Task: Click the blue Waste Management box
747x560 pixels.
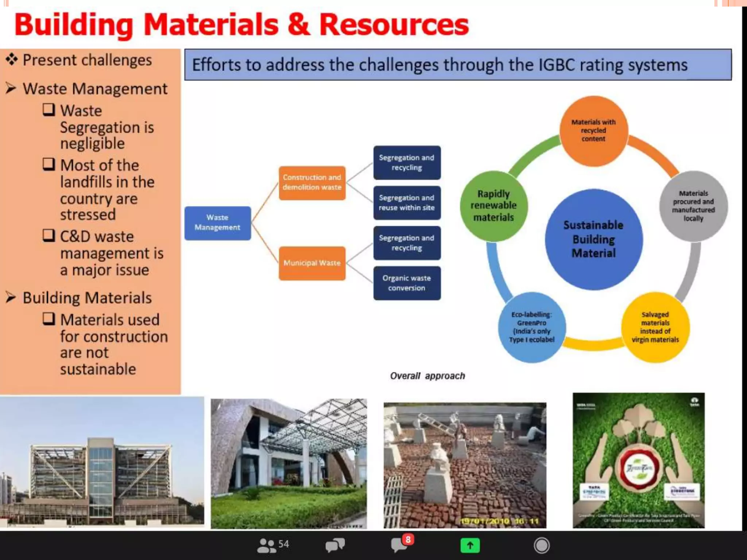Action: [217, 223]
